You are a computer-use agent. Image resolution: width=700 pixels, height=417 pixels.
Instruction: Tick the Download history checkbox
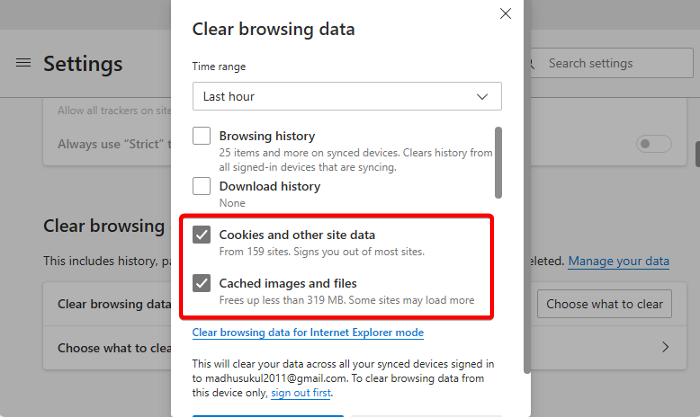point(202,186)
